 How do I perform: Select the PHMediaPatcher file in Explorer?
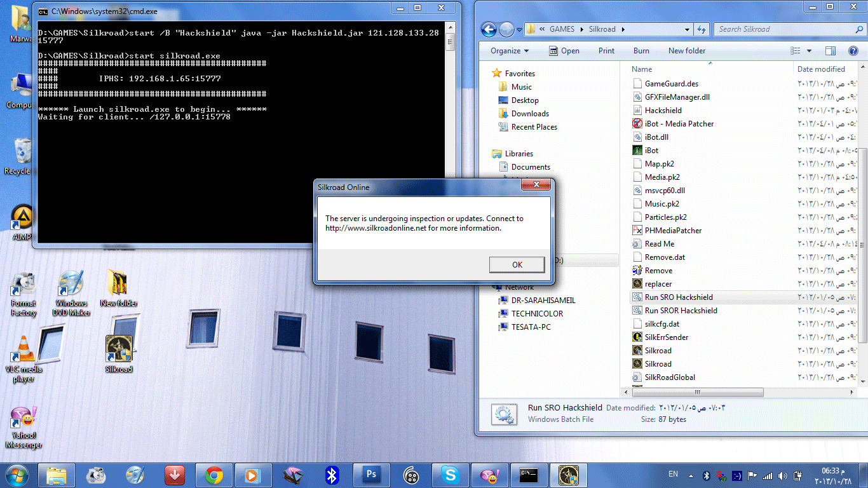coord(667,230)
